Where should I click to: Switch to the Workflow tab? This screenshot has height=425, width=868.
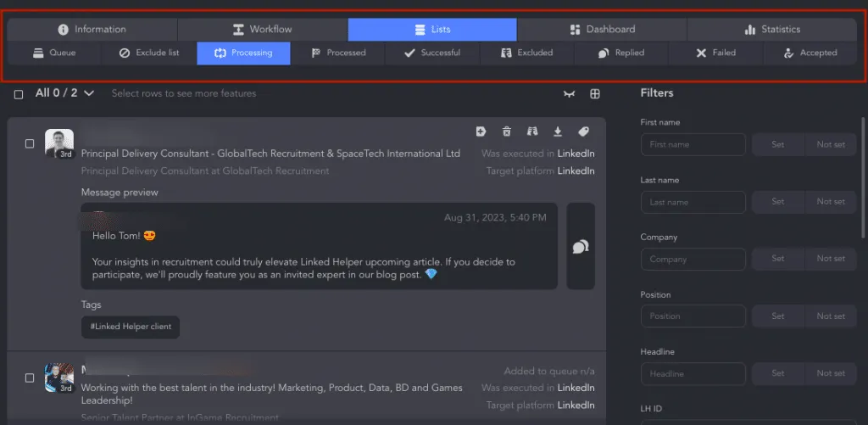pos(263,30)
